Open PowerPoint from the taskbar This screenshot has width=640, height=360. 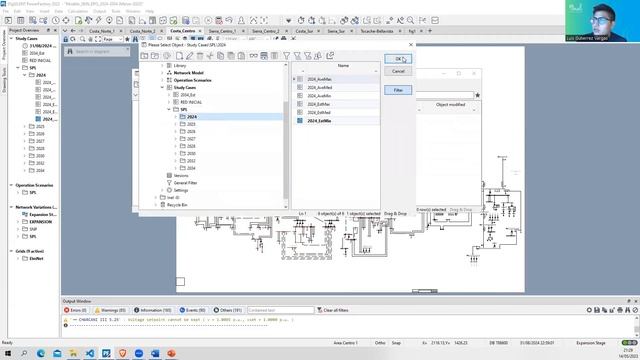pos(171,353)
